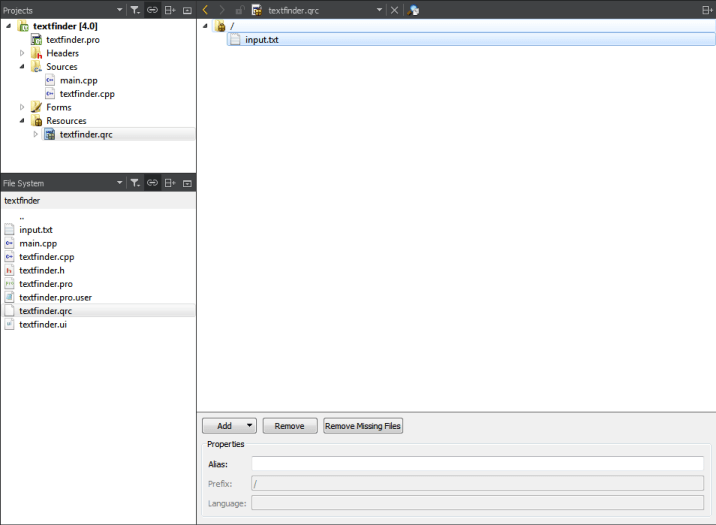Click the icon right of the editor close button

coord(413,10)
